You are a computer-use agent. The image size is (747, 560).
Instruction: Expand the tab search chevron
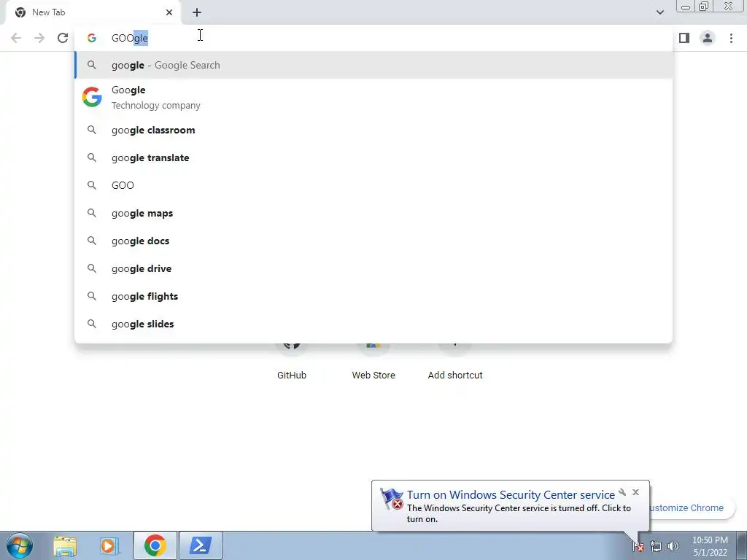click(x=659, y=12)
